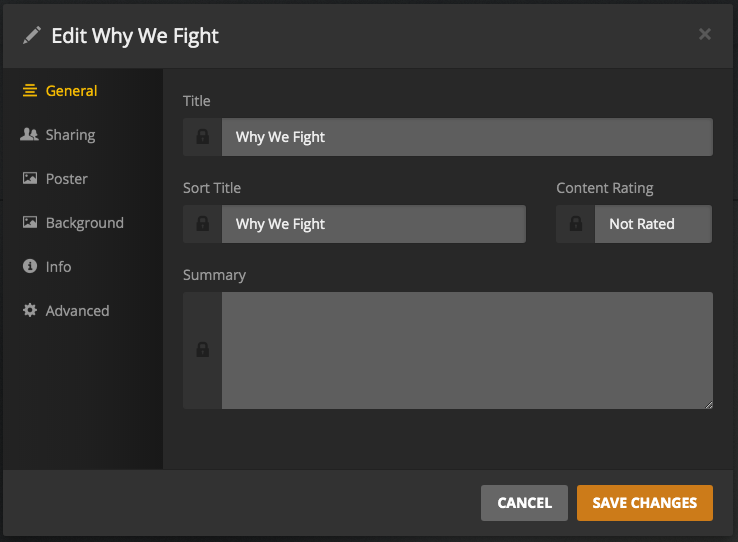Open the Sharing tab
This screenshot has height=542, width=738.
click(70, 135)
